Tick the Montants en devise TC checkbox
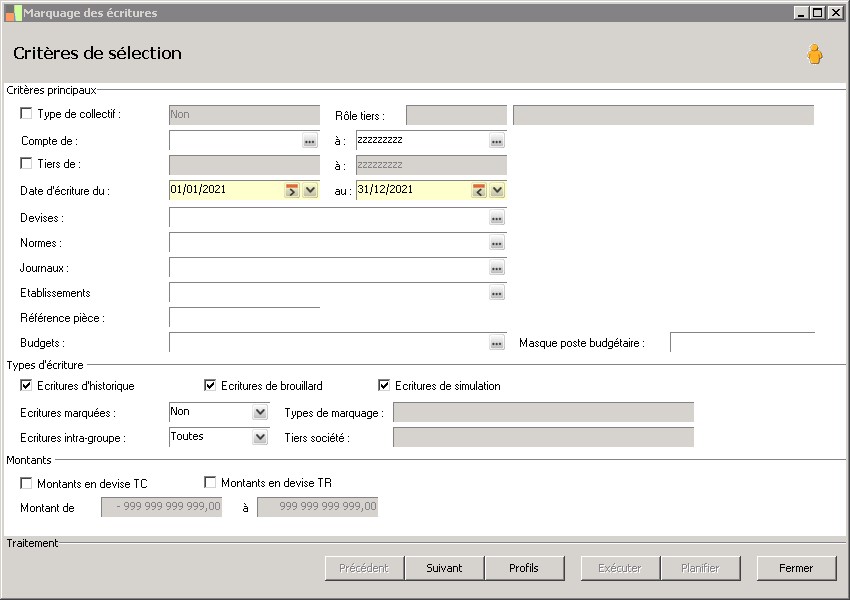 pyautogui.click(x=26, y=483)
